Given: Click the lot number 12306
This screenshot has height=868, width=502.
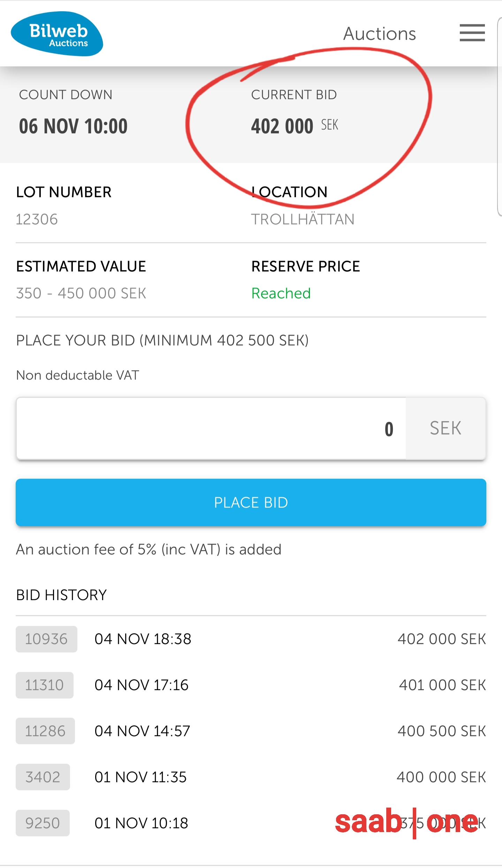Looking at the screenshot, I should (37, 219).
